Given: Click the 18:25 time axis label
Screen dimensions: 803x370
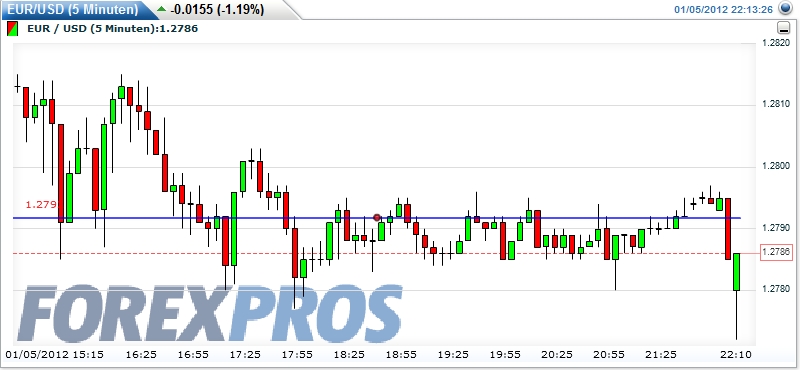Looking at the screenshot, I should coord(349,355).
